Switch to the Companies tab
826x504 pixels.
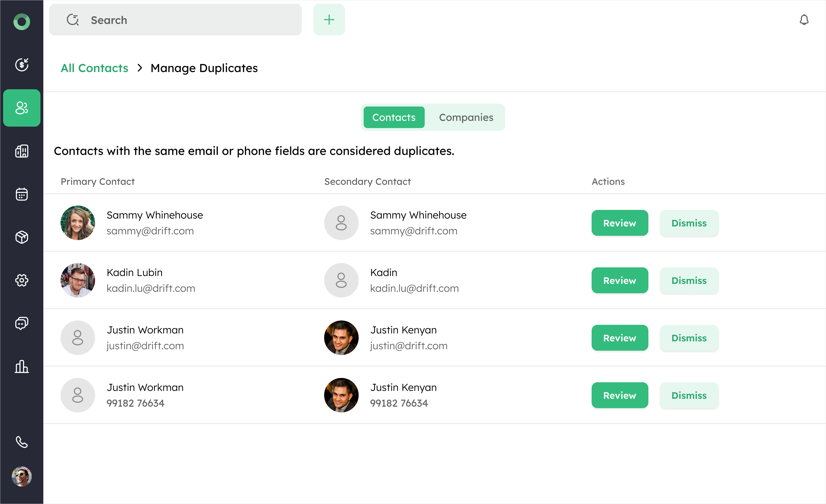(466, 117)
